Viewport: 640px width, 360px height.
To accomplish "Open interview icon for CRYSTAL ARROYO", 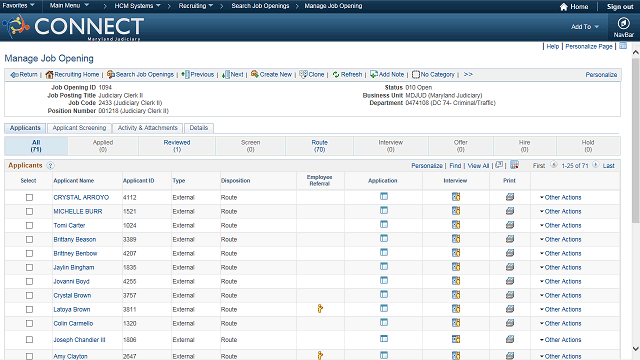I will [x=456, y=197].
